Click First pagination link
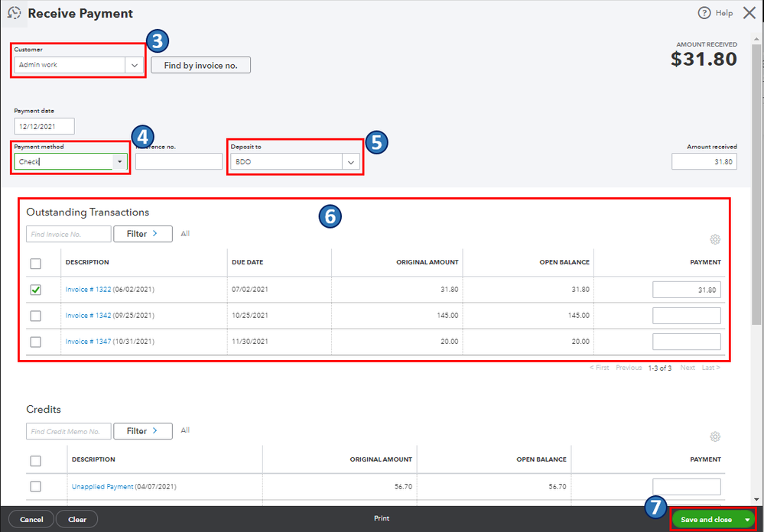 coord(600,368)
